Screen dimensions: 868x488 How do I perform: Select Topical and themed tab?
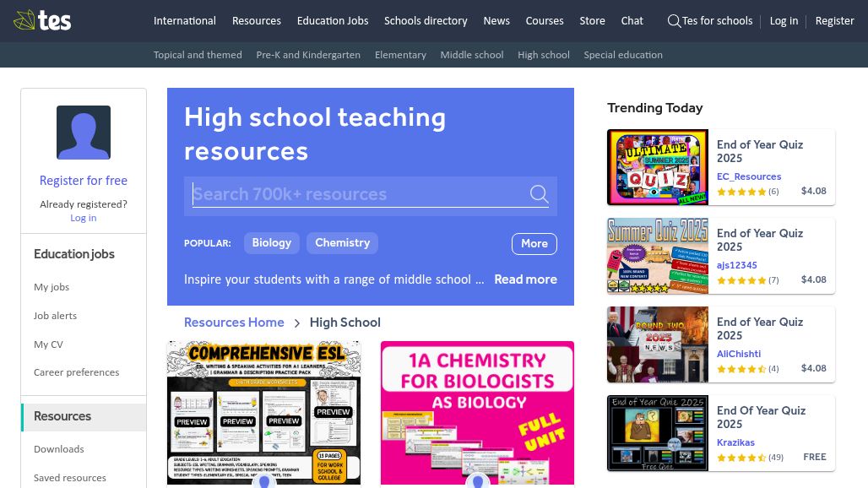click(x=198, y=55)
